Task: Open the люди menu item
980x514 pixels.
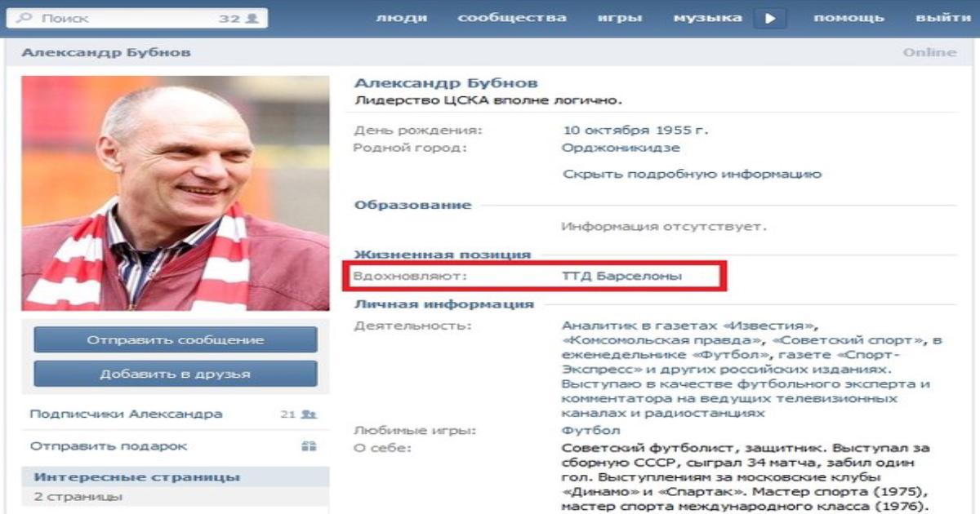Action: (x=402, y=18)
